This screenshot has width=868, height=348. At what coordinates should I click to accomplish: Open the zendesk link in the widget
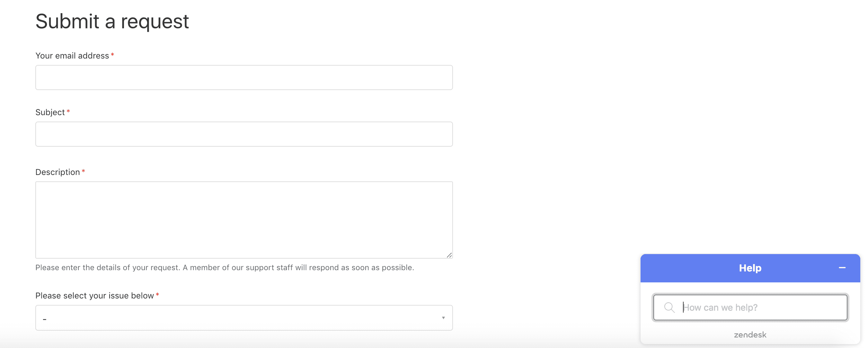pyautogui.click(x=750, y=335)
